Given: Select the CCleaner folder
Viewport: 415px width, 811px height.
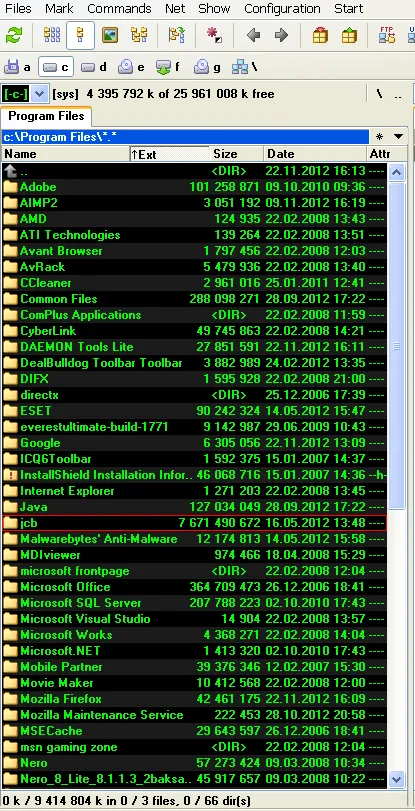Looking at the screenshot, I should 194,283.
